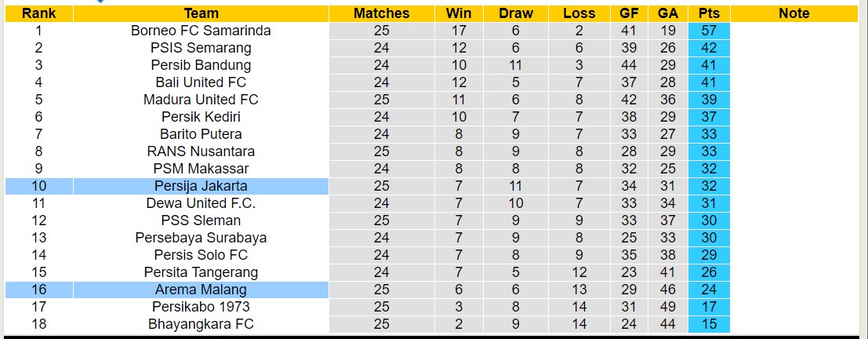This screenshot has width=868, height=339.
Task: Select Persib Bandung in the table
Action: (201, 65)
